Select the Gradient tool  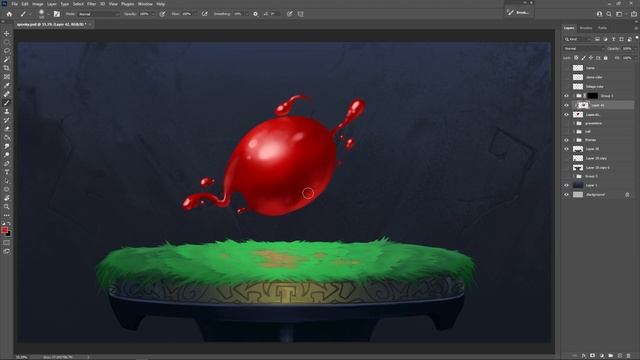coord(7,138)
